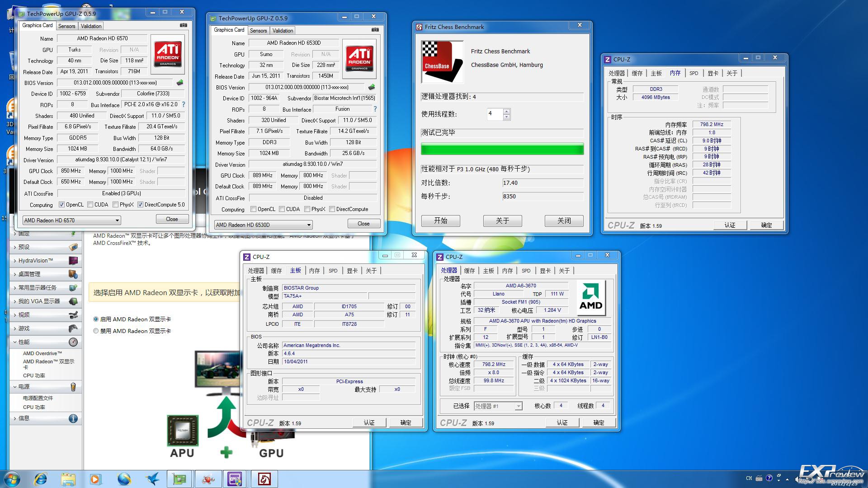Click AMD logo in CPU-Z processor tab
868x488 pixels.
(x=591, y=297)
